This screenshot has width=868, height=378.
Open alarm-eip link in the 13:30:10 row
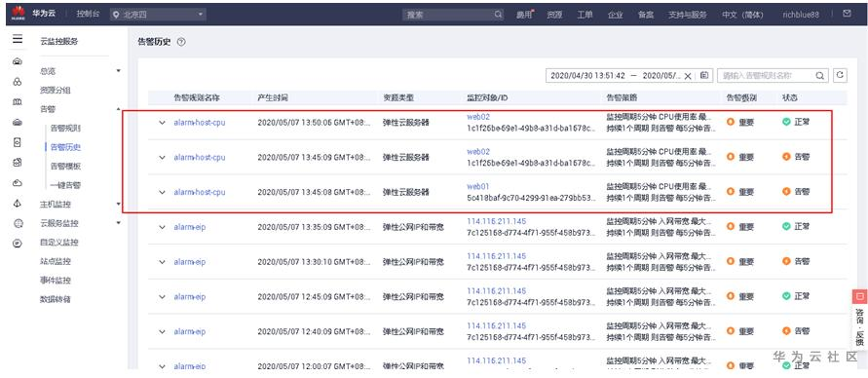(189, 262)
